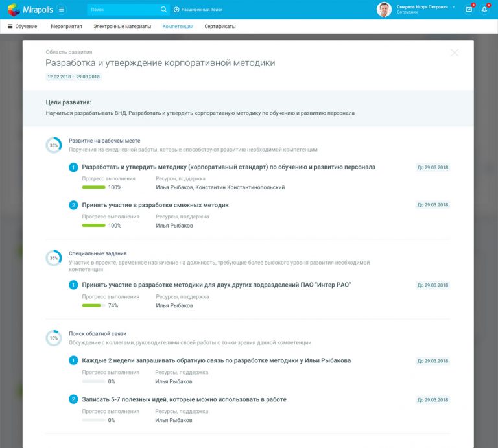Go to the Сертификаты tab
The image size is (498, 448).
pos(220,27)
